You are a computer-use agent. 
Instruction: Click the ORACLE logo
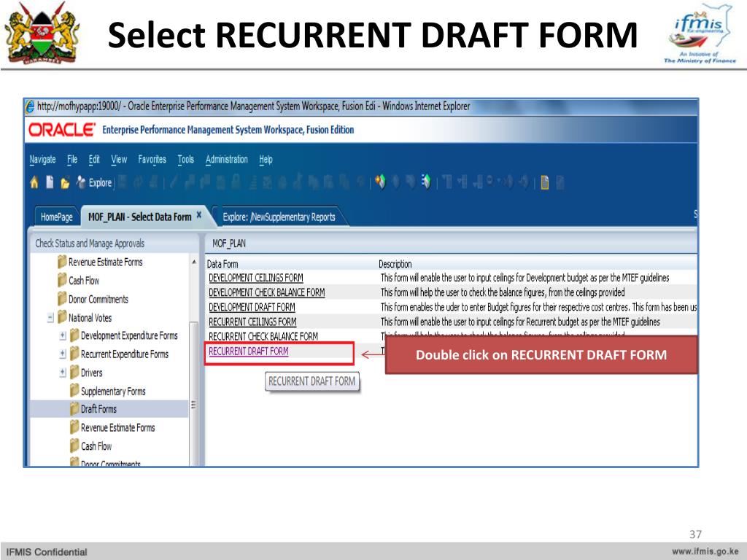point(62,130)
